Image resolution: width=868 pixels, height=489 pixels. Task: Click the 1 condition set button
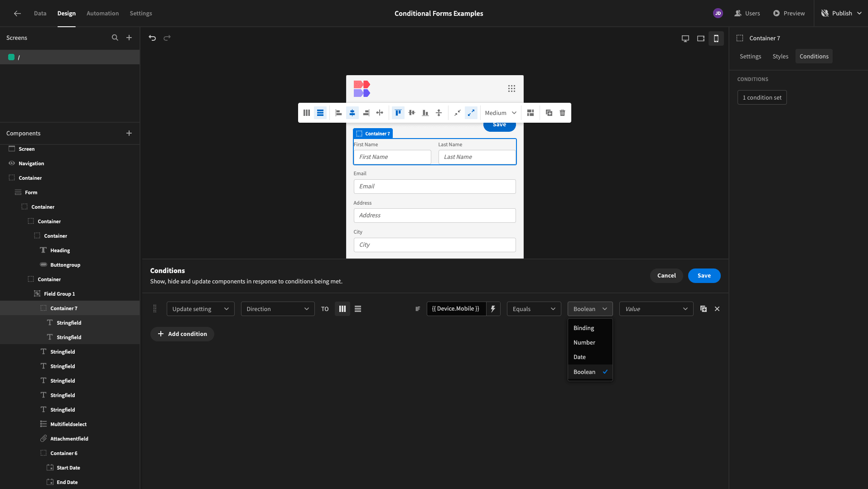[762, 97]
